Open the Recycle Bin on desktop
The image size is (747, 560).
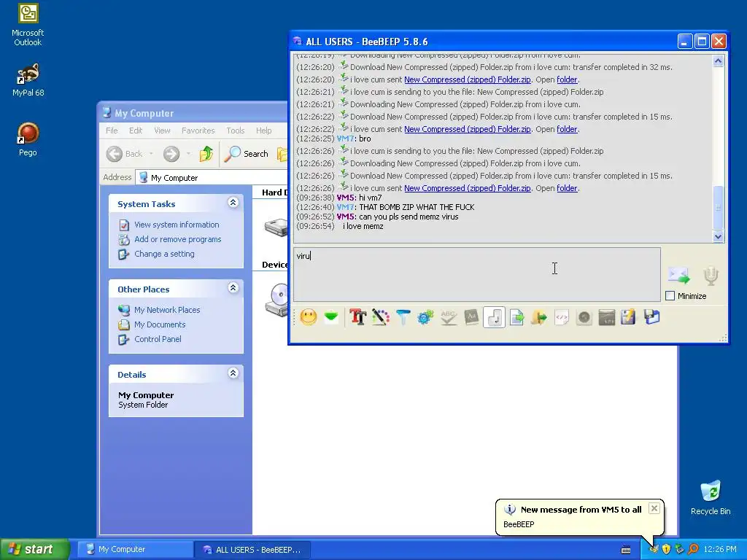pyautogui.click(x=711, y=498)
